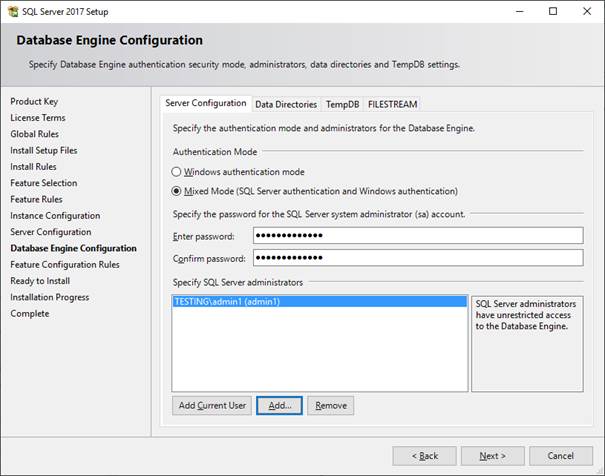Click the Enter password field
605x476 pixels.
pyautogui.click(x=418, y=235)
